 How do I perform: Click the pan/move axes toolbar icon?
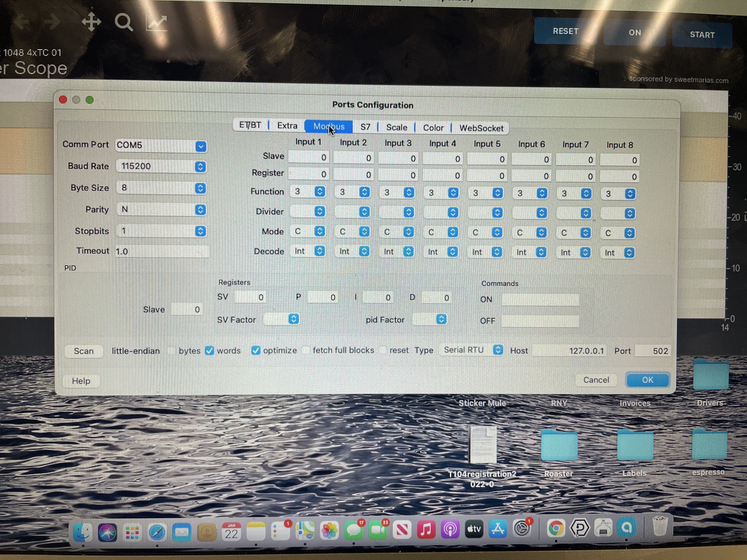click(91, 22)
